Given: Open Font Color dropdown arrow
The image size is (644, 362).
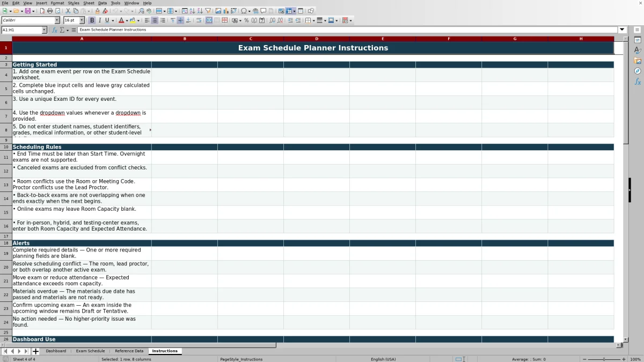Looking at the screenshot, I should pos(127,20).
